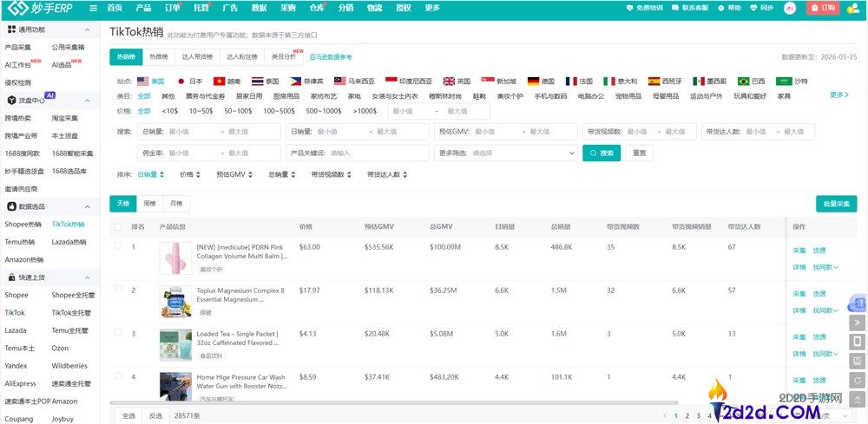Click the 联系客服 customer service icon
The image size is (868, 424).
click(x=675, y=9)
